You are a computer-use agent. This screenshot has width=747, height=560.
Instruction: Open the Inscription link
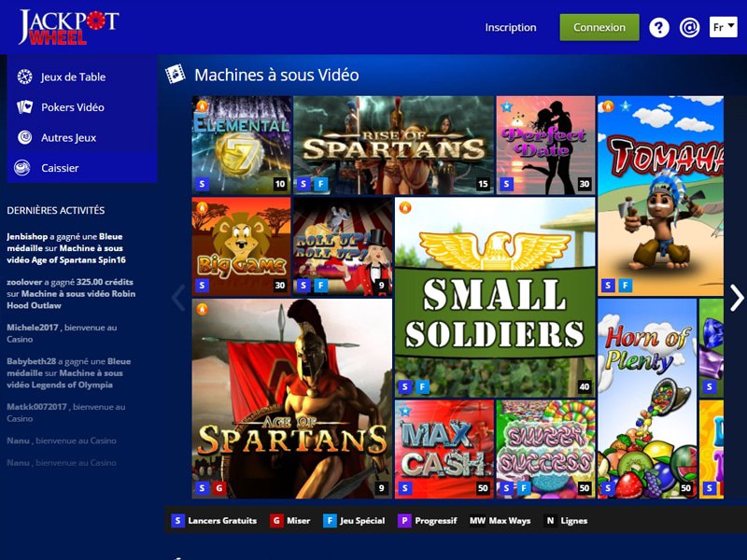point(511,28)
